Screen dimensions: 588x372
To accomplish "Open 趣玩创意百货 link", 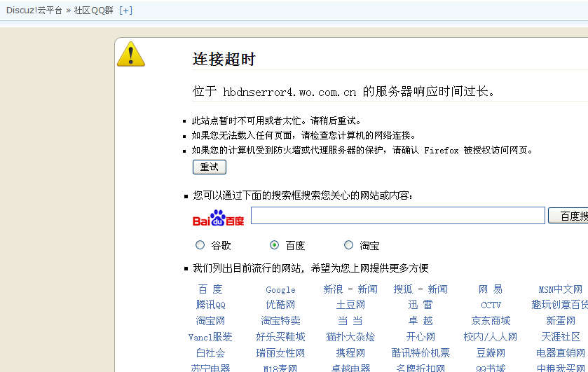I will (x=559, y=305).
